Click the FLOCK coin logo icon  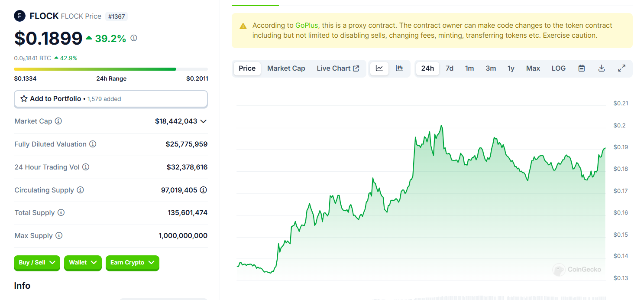[20, 16]
